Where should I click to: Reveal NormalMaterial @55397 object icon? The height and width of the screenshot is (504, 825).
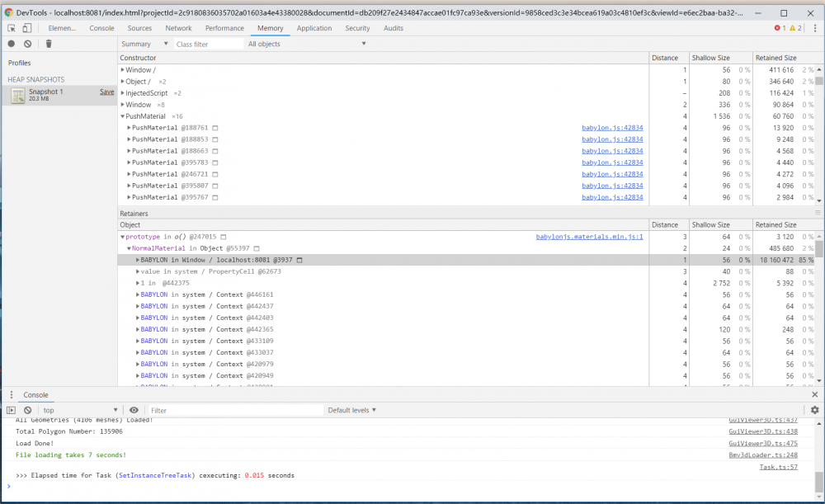coord(257,248)
